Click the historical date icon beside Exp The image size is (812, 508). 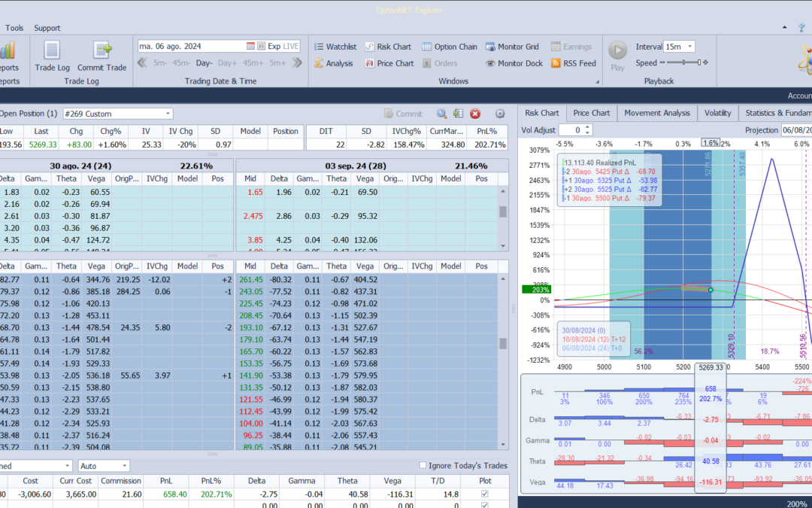[x=261, y=46]
